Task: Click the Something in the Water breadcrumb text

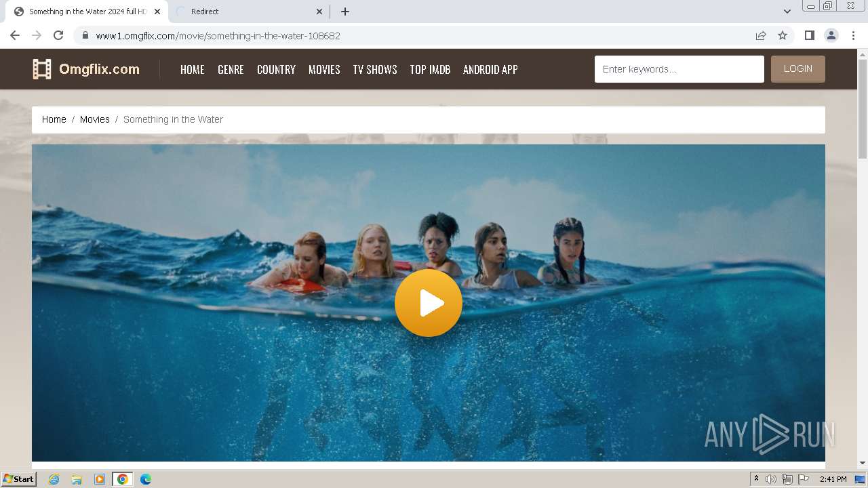Action: point(173,119)
